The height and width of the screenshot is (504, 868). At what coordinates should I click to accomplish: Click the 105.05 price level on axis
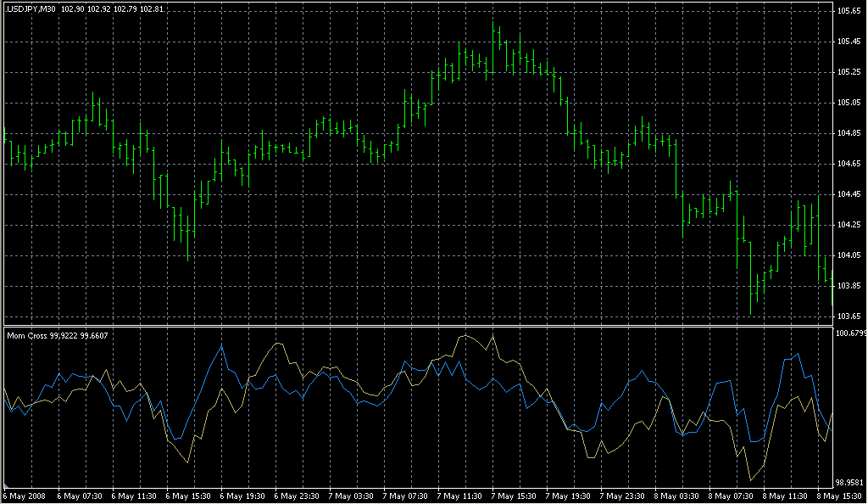tap(848, 103)
